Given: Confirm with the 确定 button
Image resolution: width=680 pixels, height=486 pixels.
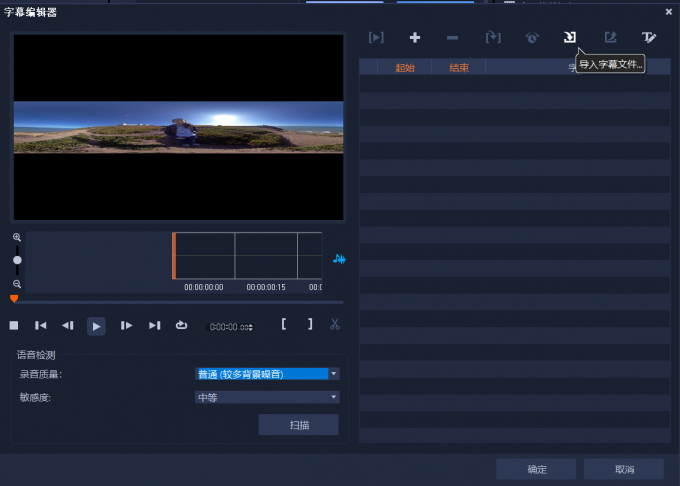Looking at the screenshot, I should pos(536,469).
